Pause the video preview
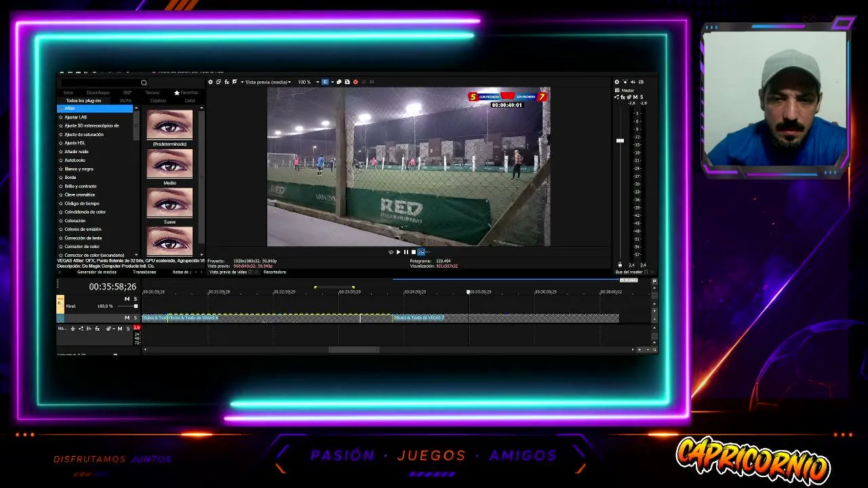This screenshot has width=868, height=488. (406, 252)
